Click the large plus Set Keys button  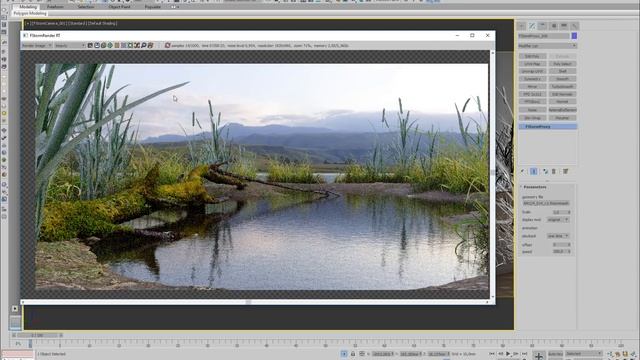(x=539, y=356)
